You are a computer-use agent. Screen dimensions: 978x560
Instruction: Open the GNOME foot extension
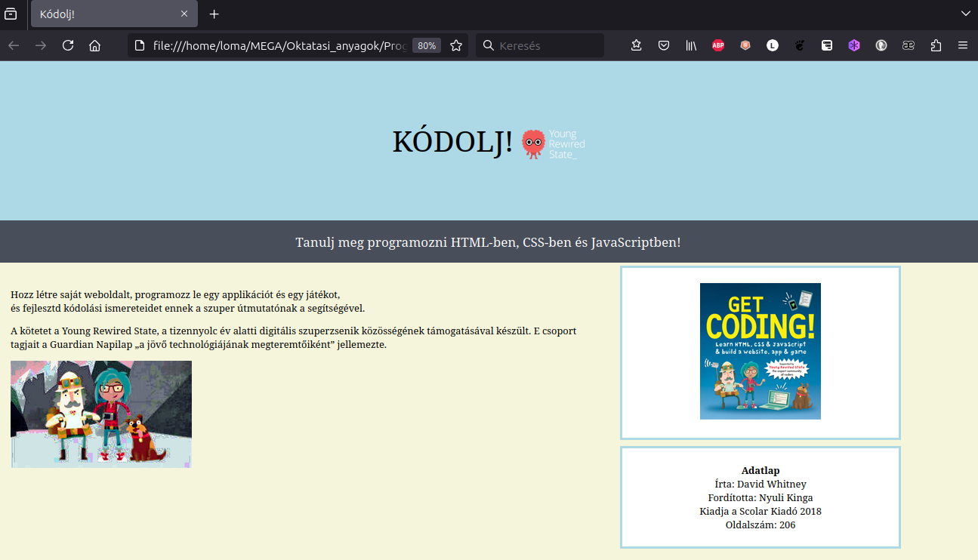(x=800, y=45)
